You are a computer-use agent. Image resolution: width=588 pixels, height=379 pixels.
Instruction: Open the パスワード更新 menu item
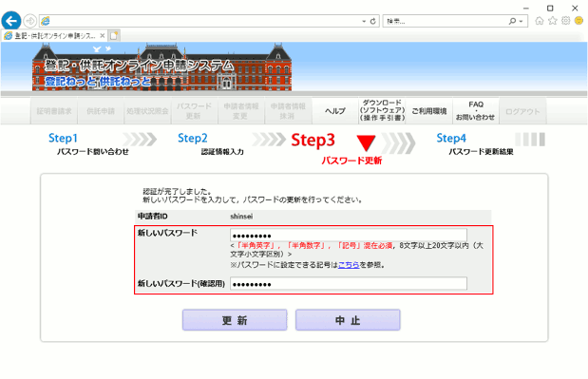[x=194, y=111]
